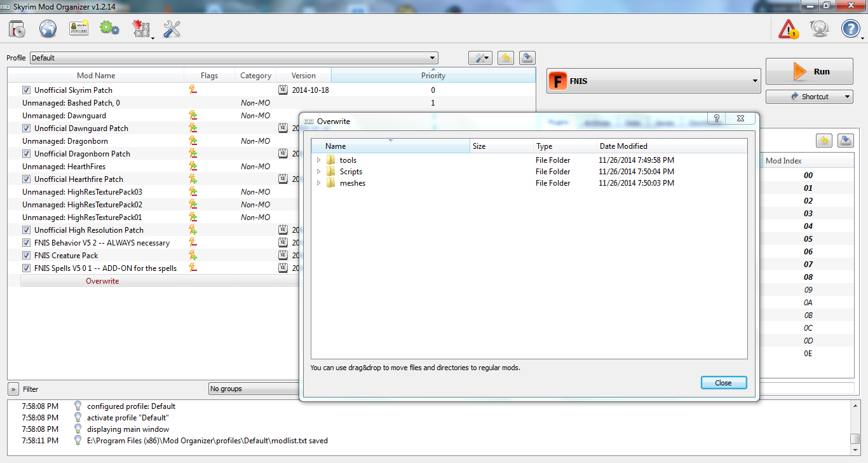The image size is (868, 463).
Task: Select 'Unmanaged: Bashed Patch, 0' row
Action: (271, 103)
